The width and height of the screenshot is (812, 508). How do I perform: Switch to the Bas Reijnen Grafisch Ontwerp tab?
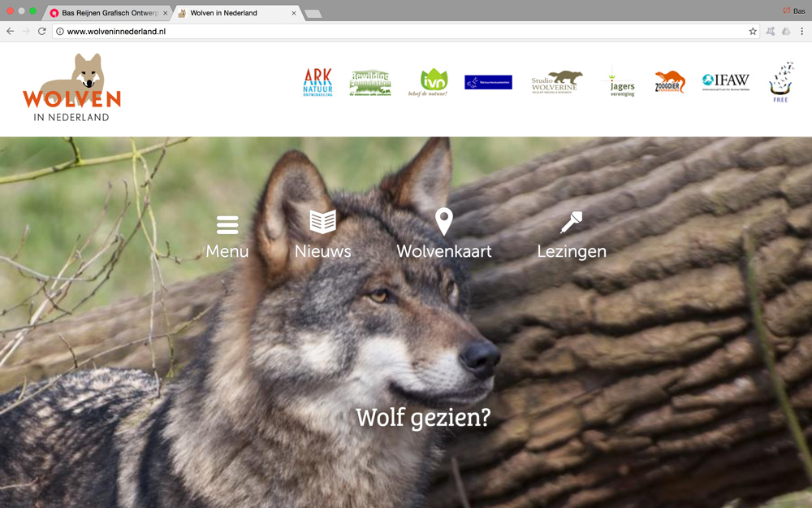(x=108, y=12)
